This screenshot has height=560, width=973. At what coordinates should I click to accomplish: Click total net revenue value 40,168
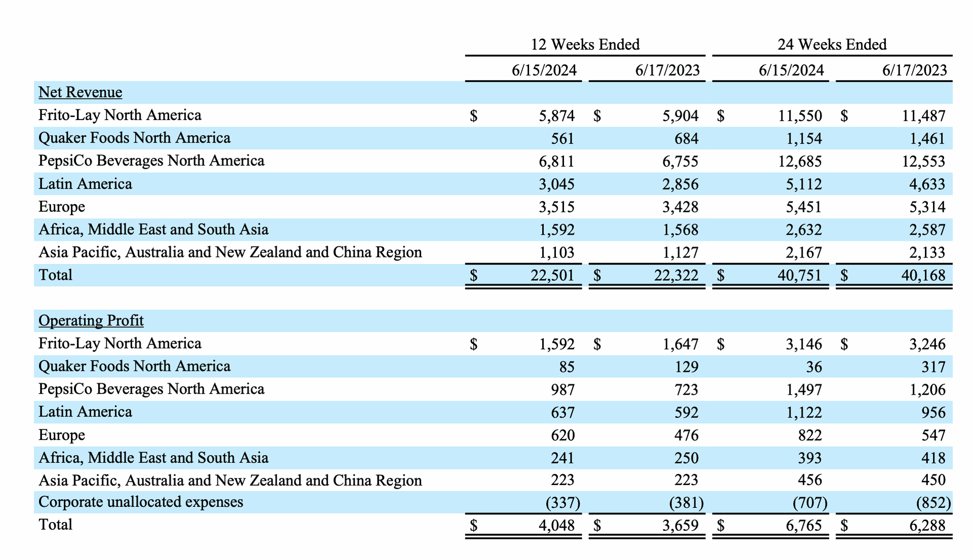(x=923, y=276)
